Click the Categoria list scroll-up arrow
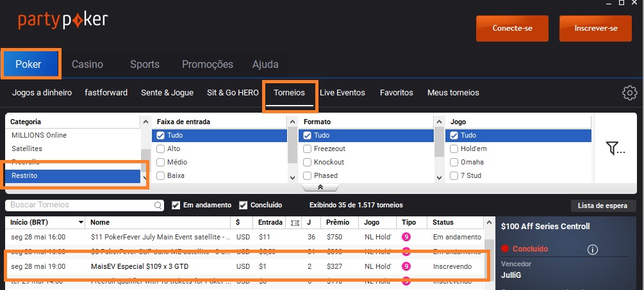The image size is (644, 290). (x=145, y=122)
